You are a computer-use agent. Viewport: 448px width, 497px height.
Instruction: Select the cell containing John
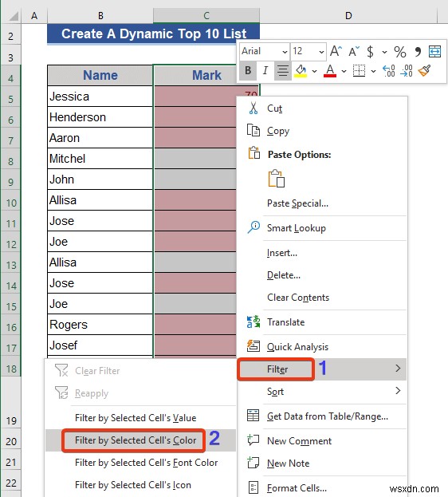tap(100, 179)
